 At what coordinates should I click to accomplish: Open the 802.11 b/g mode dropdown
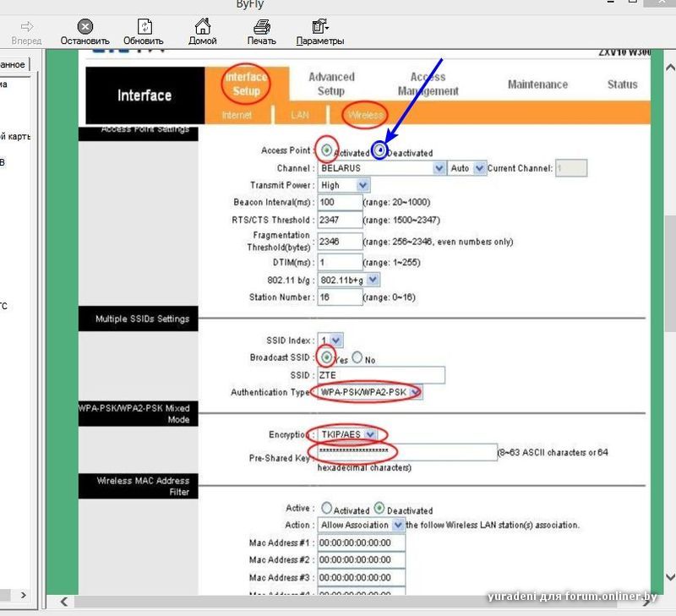348,281
